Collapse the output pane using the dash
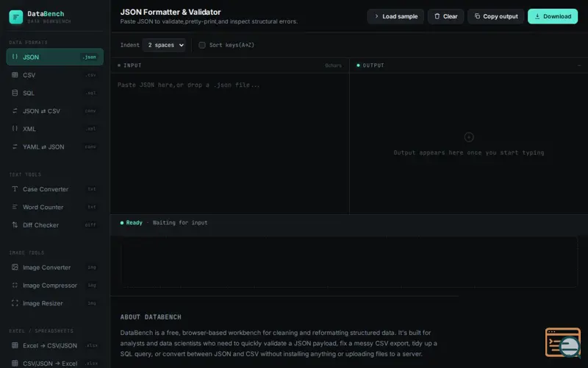This screenshot has height=368, width=588. point(579,66)
